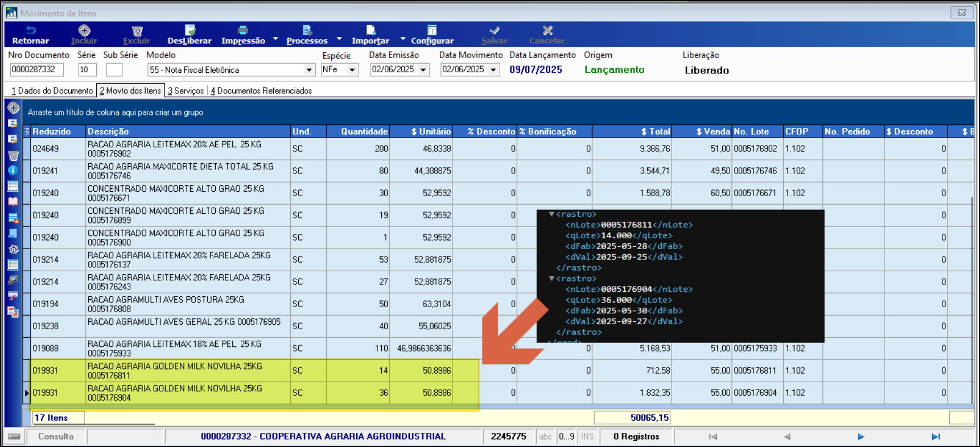This screenshot has width=980, height=447.
Task: Sort by the $ Total column header
Action: 632,131
